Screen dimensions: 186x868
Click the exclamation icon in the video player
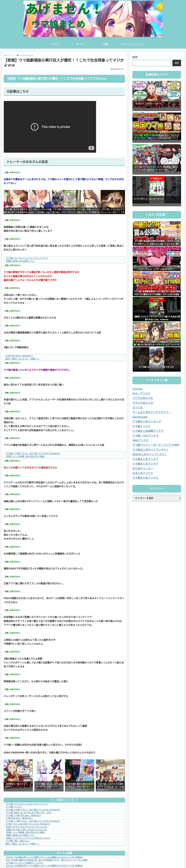(34, 127)
